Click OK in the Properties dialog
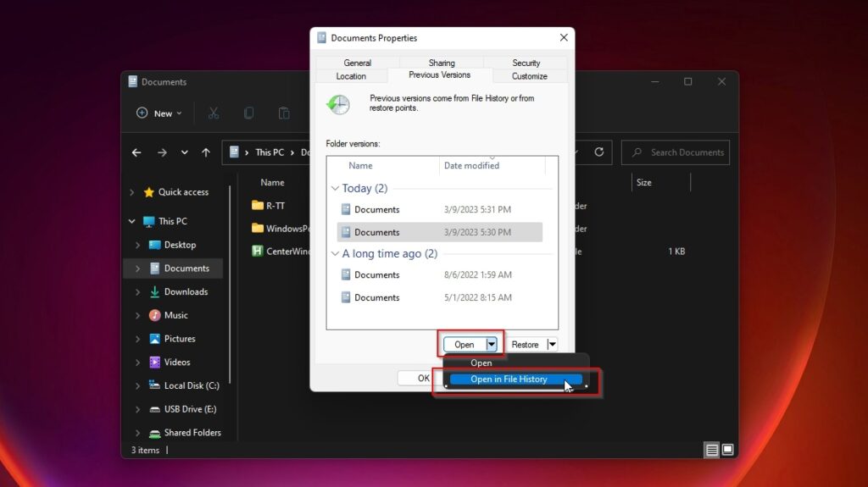Viewport: 868px width, 487px height. pyautogui.click(x=420, y=378)
